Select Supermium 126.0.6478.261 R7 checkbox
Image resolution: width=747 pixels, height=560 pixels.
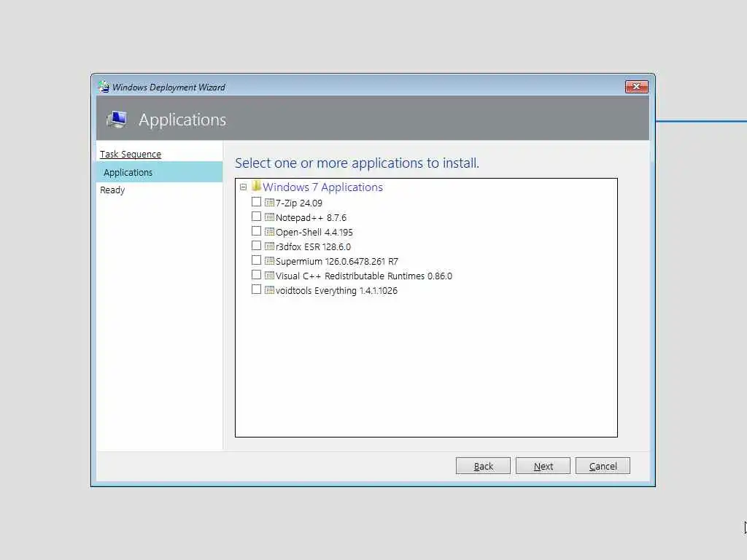(x=256, y=260)
